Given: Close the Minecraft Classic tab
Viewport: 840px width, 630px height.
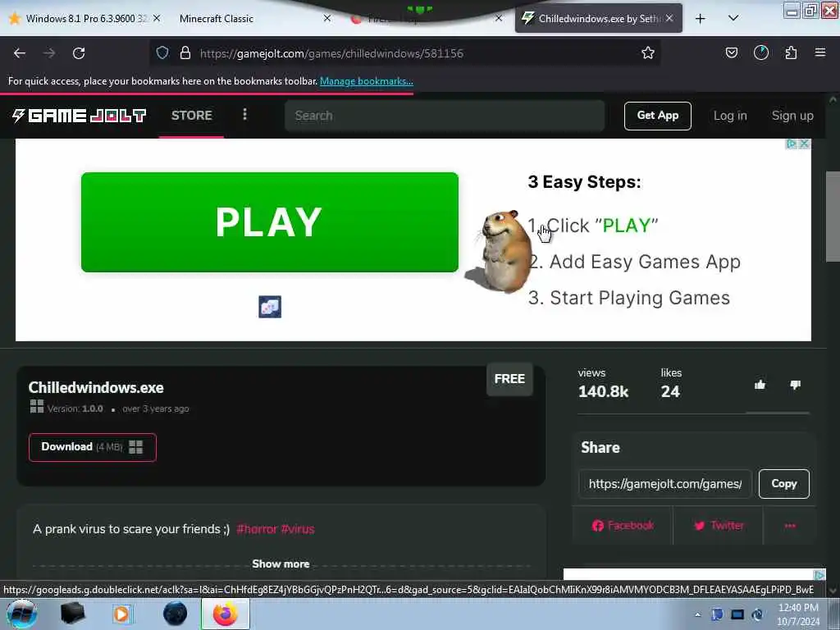Looking at the screenshot, I should (326, 18).
